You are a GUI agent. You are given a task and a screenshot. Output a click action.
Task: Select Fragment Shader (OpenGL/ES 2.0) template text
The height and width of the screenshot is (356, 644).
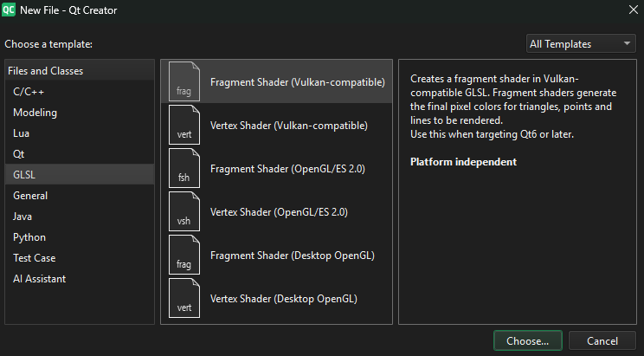point(287,169)
